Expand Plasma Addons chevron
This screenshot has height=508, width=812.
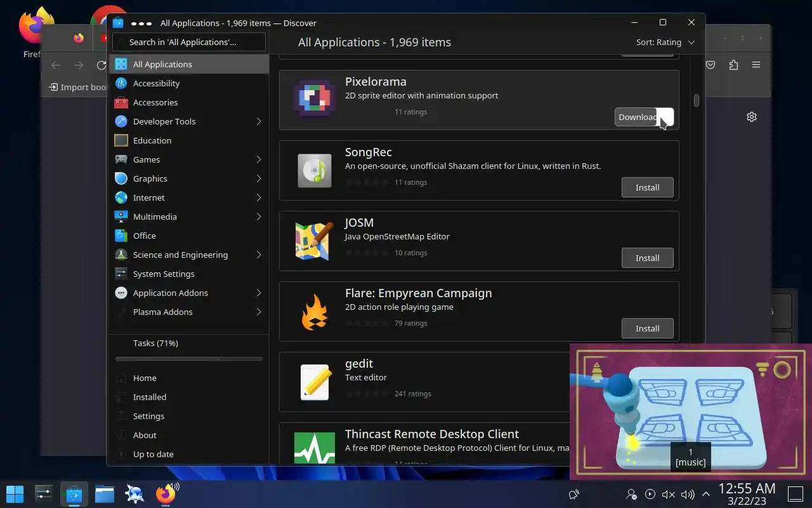[x=259, y=312]
